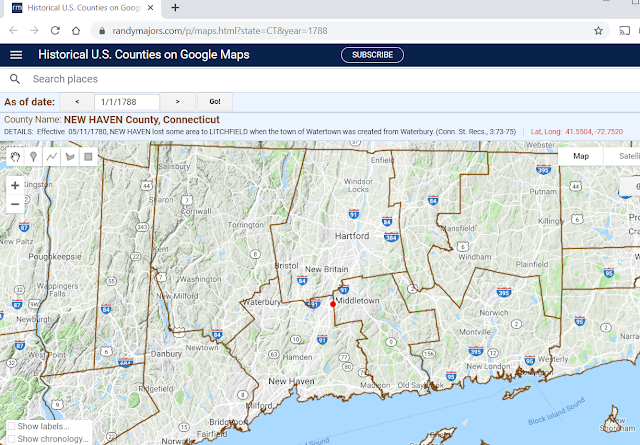Click the Waterbury label on the map
The width and height of the screenshot is (640, 445).
point(262,302)
